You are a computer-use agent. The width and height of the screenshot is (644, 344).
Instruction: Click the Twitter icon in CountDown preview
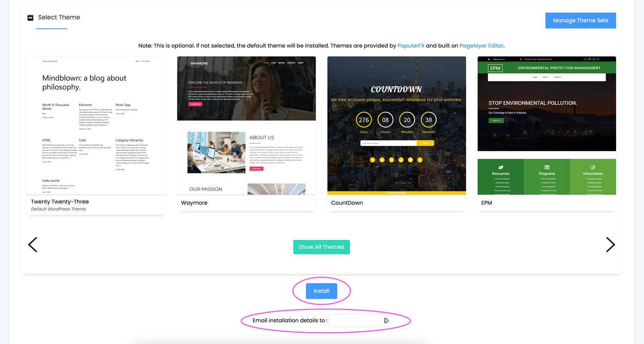pyautogui.click(x=382, y=160)
